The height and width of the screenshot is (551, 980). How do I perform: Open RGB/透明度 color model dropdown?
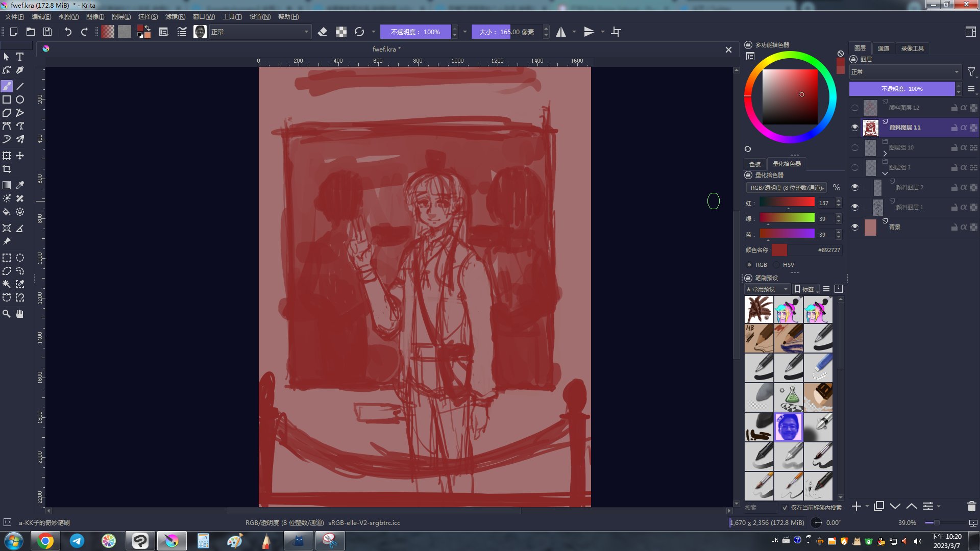[787, 188]
